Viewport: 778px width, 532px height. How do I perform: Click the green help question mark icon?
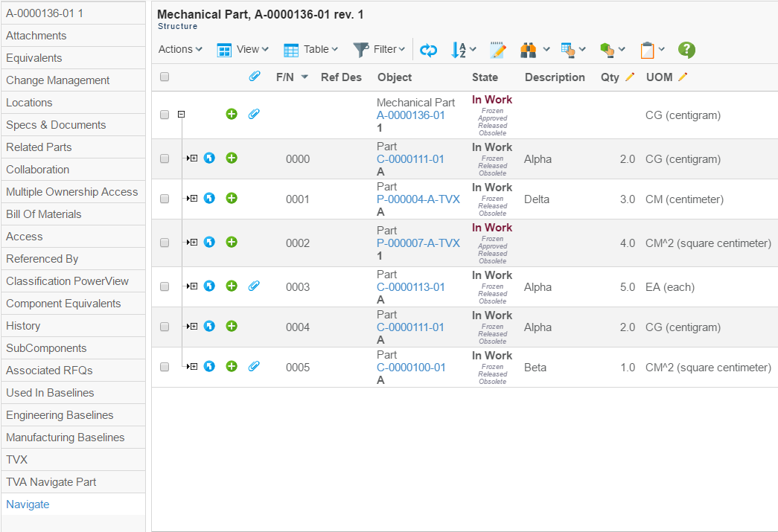click(x=686, y=50)
